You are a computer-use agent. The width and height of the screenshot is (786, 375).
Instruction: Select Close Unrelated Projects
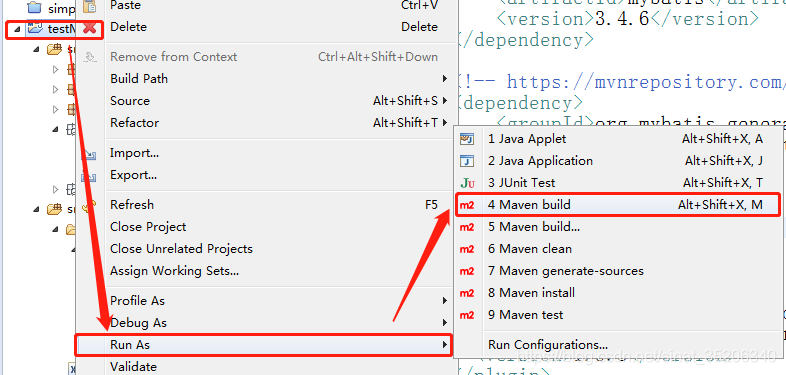[x=181, y=249]
